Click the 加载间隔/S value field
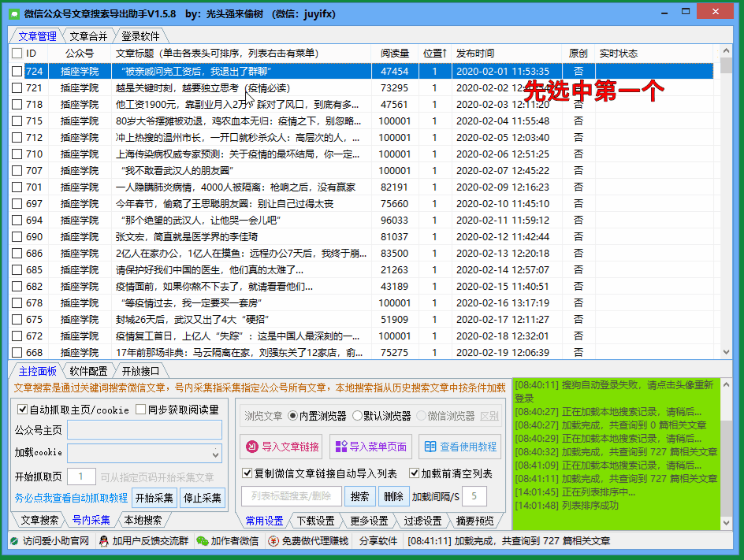 click(474, 496)
